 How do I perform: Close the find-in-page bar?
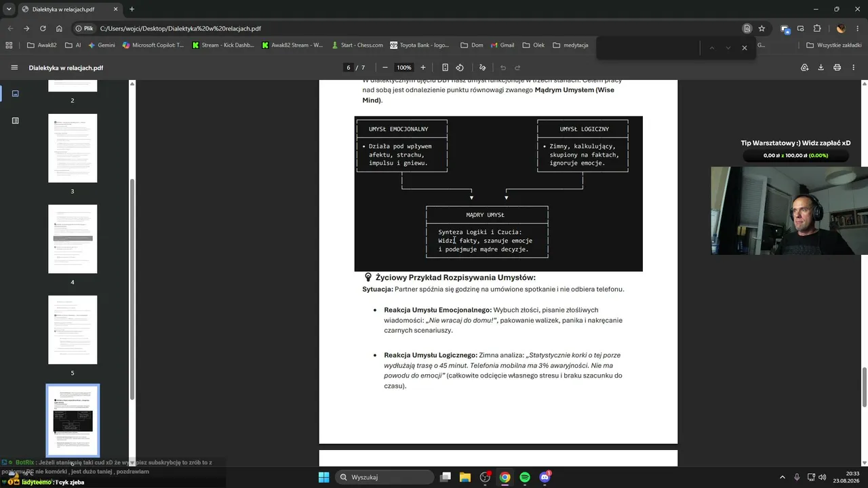point(745,48)
